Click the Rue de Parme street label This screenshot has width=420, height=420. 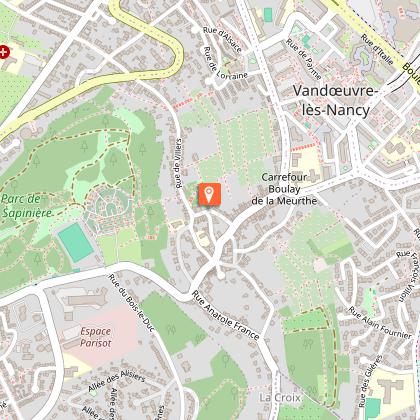click(304, 59)
